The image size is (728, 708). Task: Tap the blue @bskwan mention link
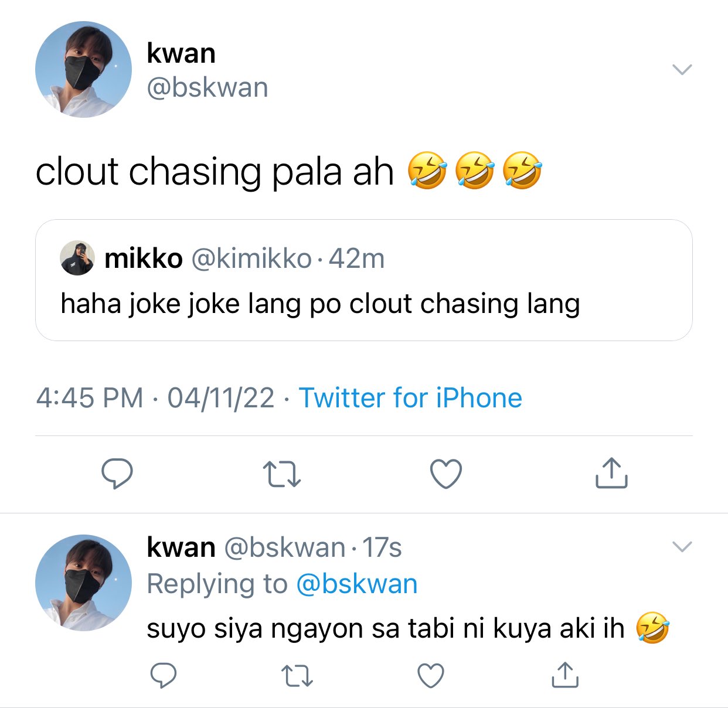[357, 584]
